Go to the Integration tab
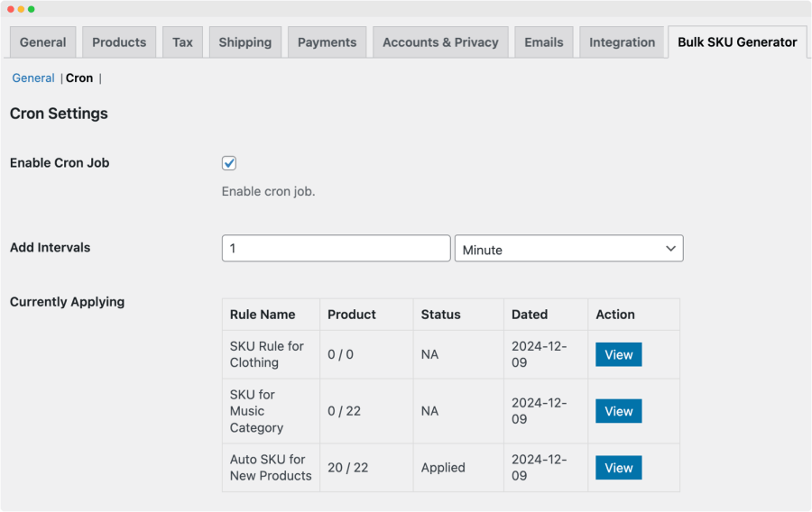Image resolution: width=812 pixels, height=512 pixels. tap(622, 42)
